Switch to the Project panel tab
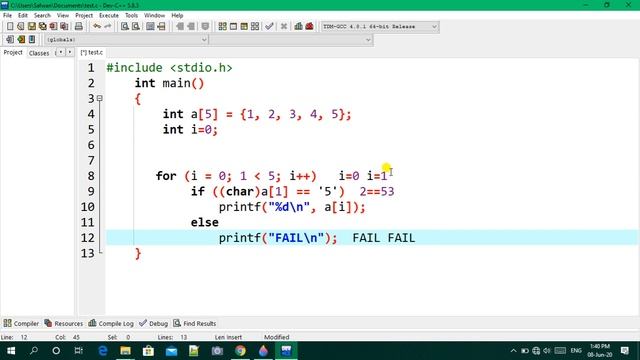The width and height of the screenshot is (640, 360). (x=13, y=53)
